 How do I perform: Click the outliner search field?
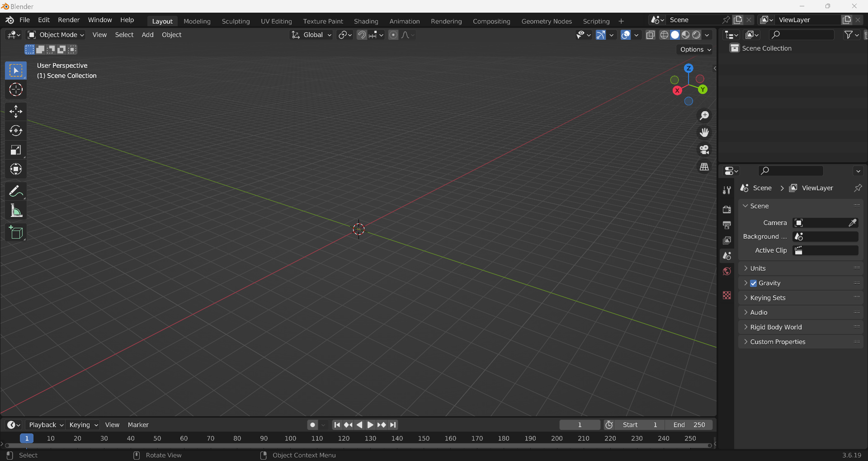click(x=802, y=35)
